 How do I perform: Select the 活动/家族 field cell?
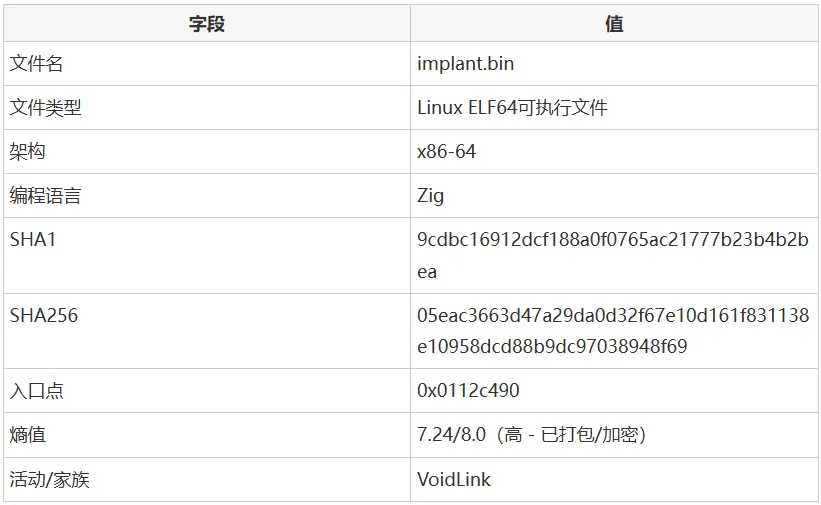207,479
